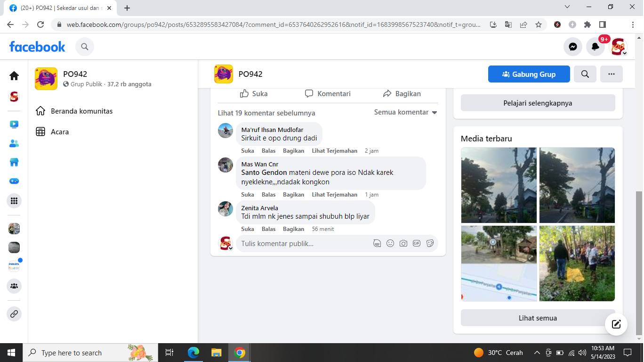Open Chrome three-dots menu
The image size is (644, 362).
(x=633, y=25)
